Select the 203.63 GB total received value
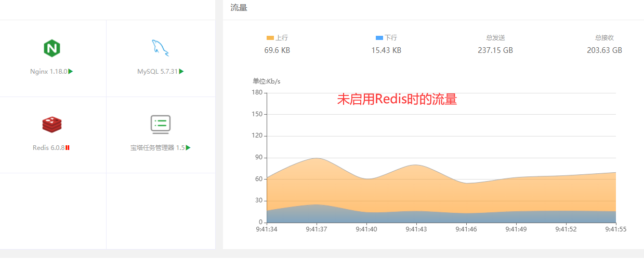This screenshot has width=644, height=261. [604, 50]
